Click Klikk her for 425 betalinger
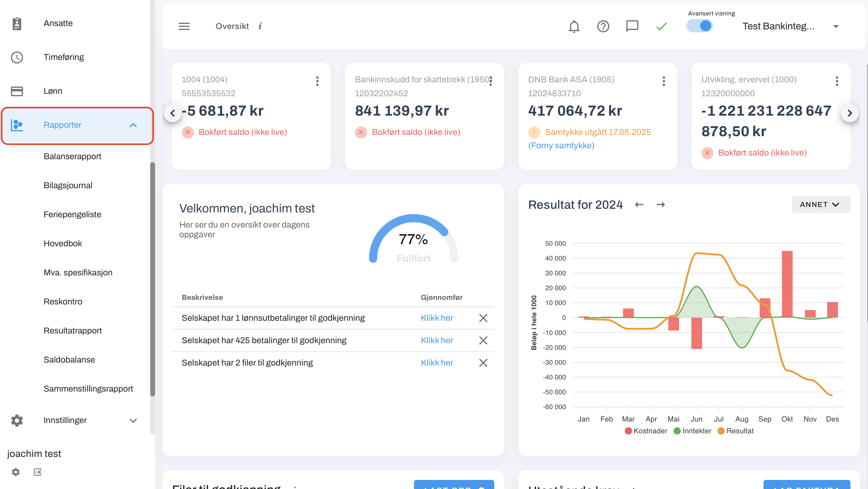 pyautogui.click(x=437, y=340)
